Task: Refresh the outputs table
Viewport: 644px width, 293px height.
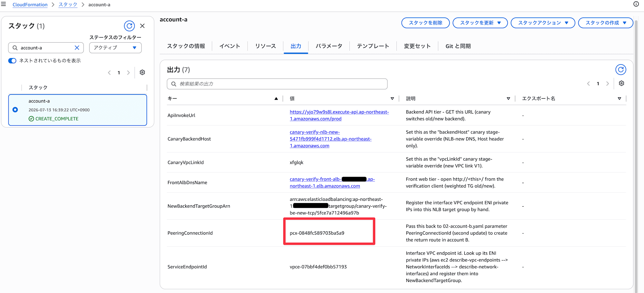Action: click(x=620, y=70)
